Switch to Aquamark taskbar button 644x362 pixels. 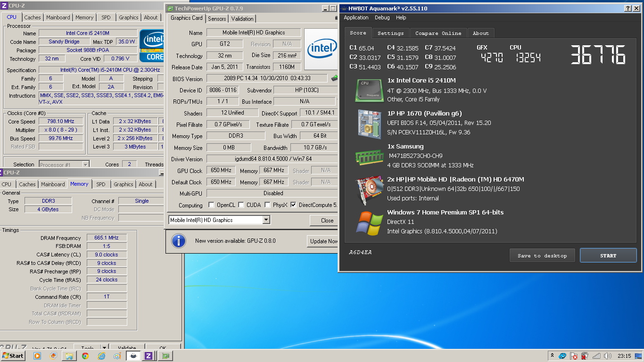pos(133,356)
